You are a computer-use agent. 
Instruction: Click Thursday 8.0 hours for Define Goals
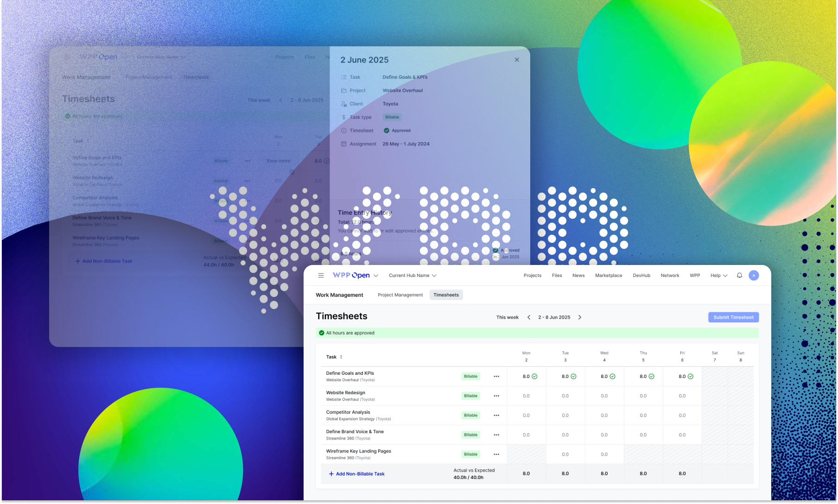(x=643, y=377)
